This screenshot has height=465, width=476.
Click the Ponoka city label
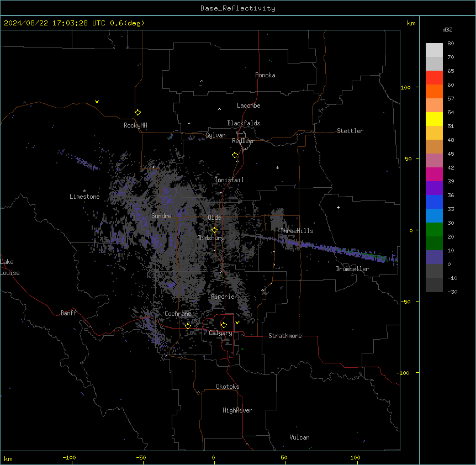click(265, 75)
